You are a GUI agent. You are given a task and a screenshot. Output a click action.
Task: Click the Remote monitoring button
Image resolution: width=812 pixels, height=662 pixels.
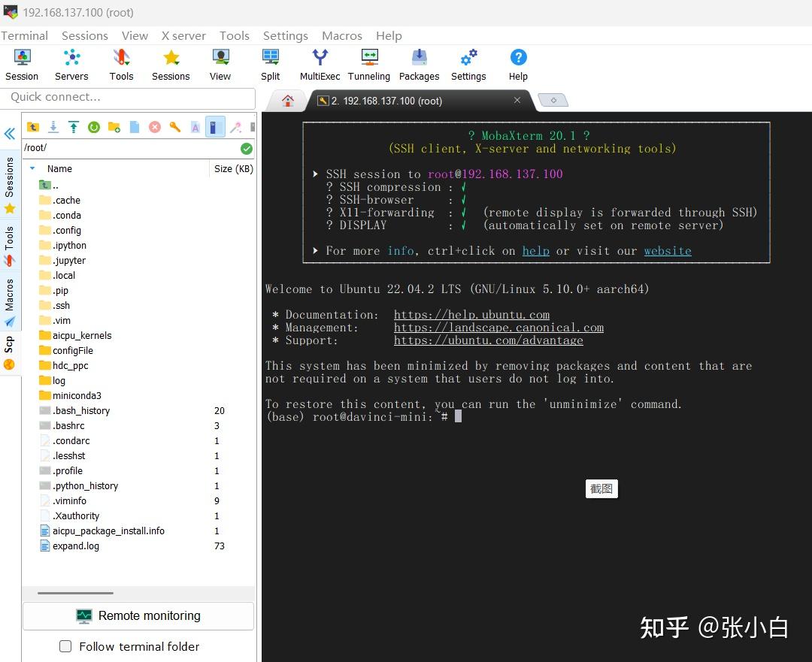(138, 615)
